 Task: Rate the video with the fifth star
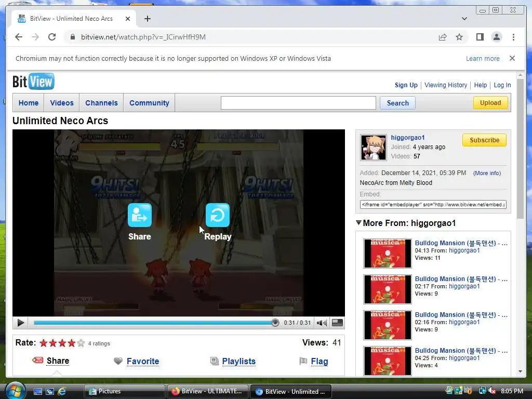click(81, 343)
